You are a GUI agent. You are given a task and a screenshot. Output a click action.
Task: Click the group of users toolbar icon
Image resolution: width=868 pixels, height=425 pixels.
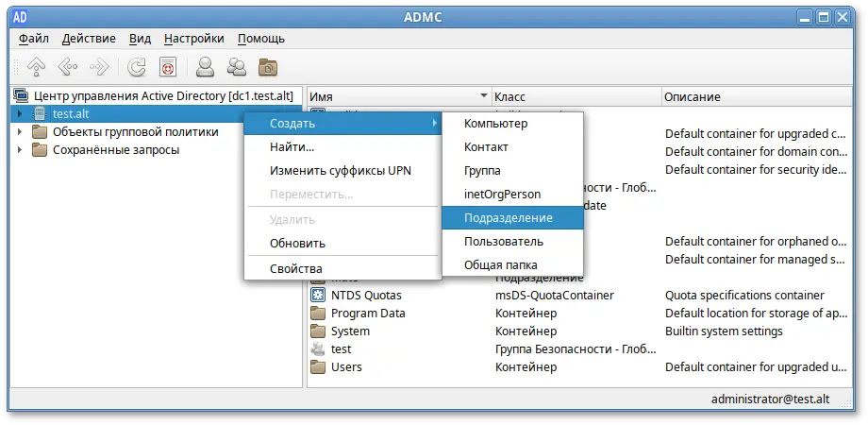(x=237, y=67)
